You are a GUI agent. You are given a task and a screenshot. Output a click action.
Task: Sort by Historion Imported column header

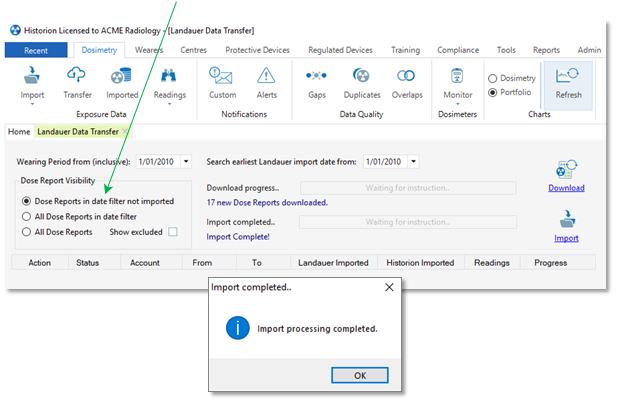[421, 263]
